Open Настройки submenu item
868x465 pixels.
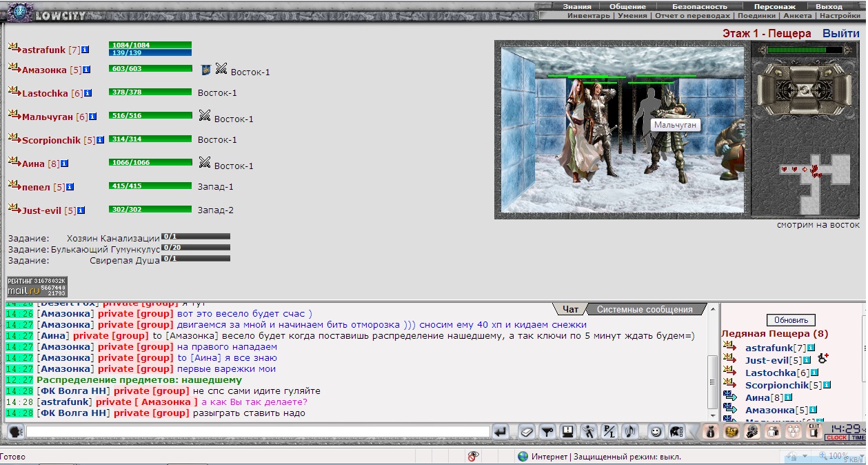pyautogui.click(x=840, y=15)
